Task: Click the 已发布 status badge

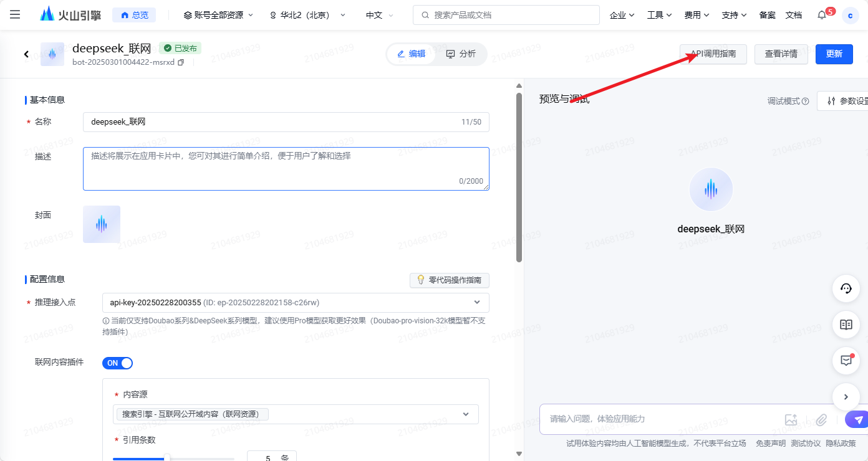Action: (x=180, y=48)
